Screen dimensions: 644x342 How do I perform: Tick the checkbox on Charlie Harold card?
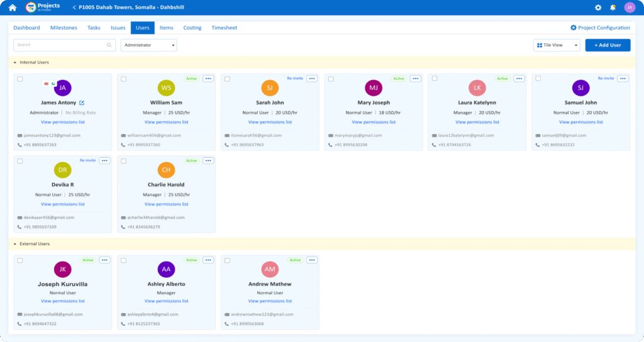click(123, 161)
